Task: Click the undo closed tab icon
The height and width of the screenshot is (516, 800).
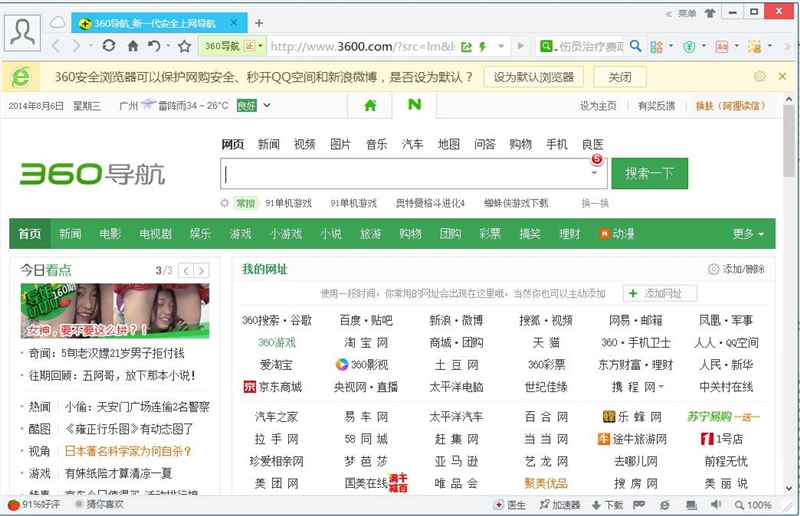Action: [154, 46]
